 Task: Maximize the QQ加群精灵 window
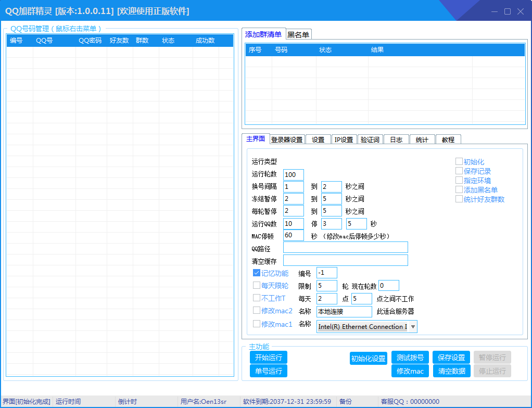(x=508, y=11)
